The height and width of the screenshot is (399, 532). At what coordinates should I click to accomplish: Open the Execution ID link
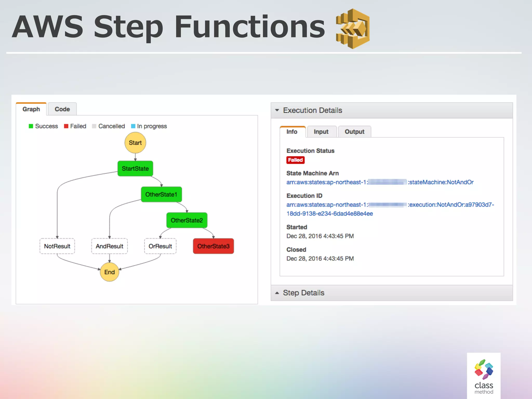click(390, 209)
